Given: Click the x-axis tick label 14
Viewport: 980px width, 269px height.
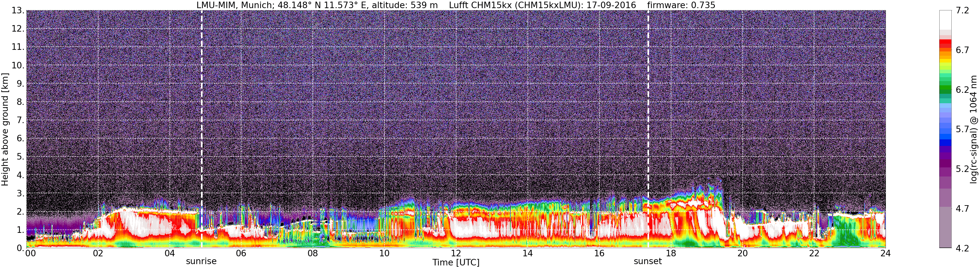Looking at the screenshot, I should [x=528, y=253].
